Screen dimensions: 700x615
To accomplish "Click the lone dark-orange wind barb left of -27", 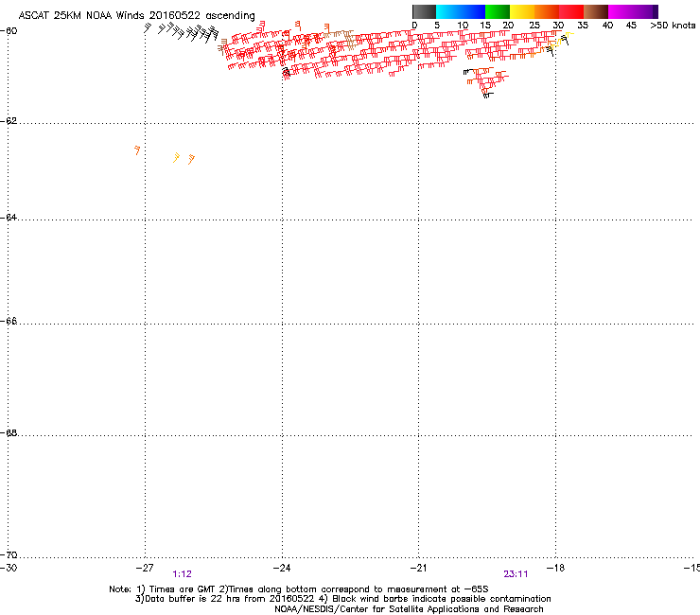I will [137, 150].
